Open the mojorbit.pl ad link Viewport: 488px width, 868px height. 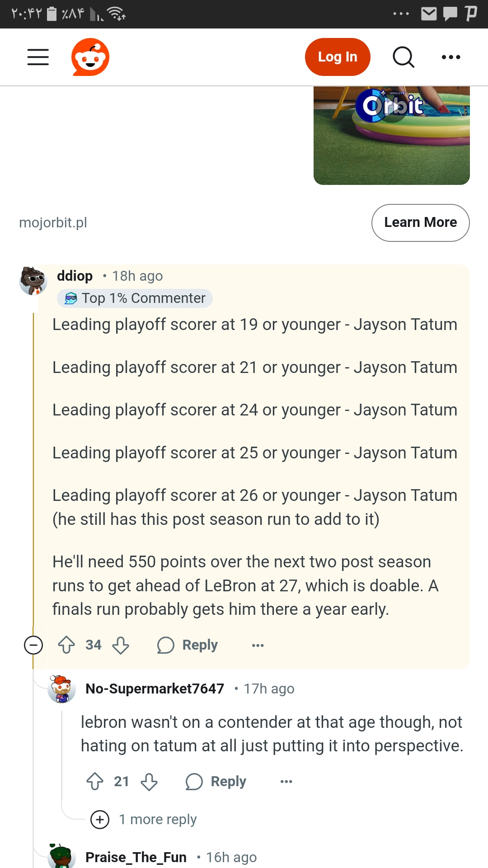coord(53,222)
